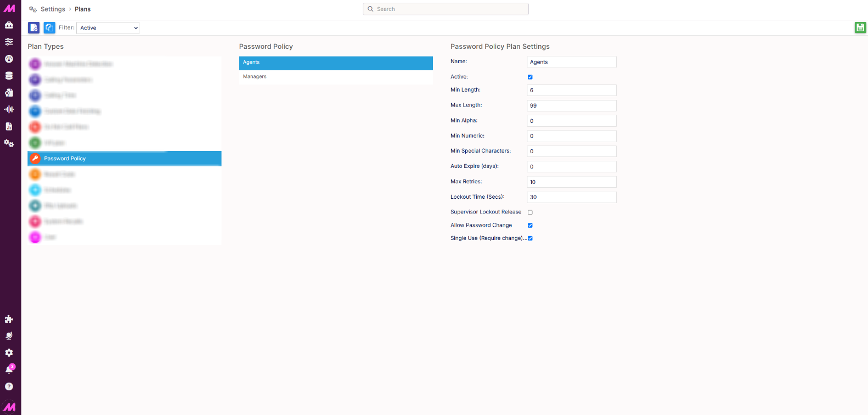Screen dimensions: 868x415
Task: Open the single gear settings icon
Action: [9, 352]
